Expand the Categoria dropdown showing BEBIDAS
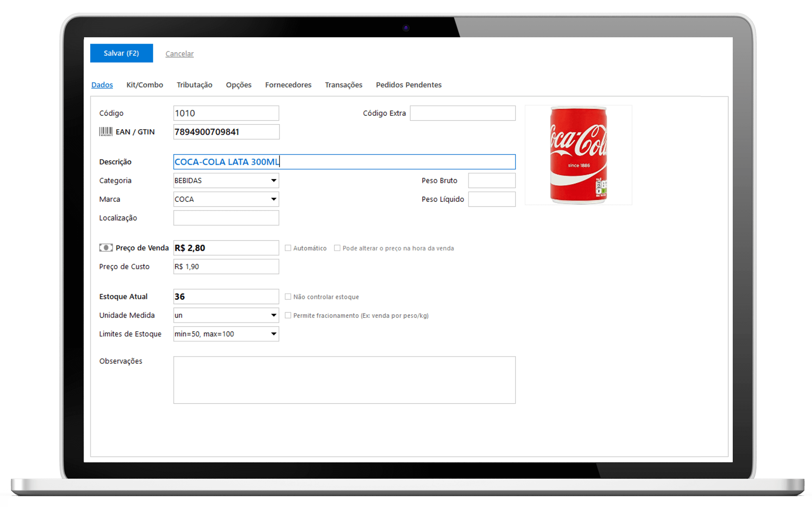This screenshot has width=812, height=507. coord(273,181)
